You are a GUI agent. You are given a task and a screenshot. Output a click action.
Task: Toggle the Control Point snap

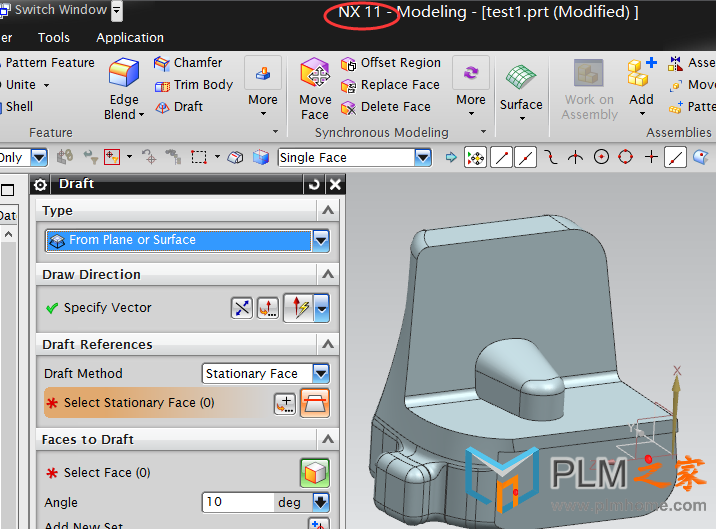pos(551,158)
